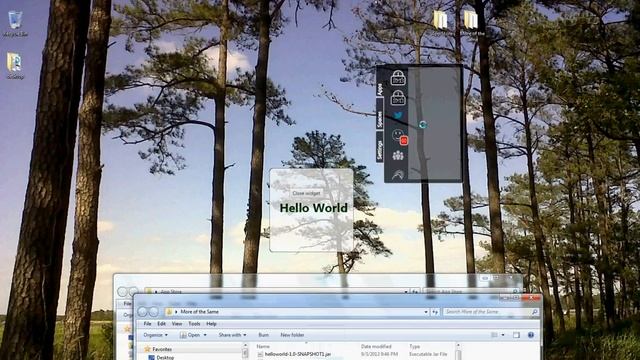Sort by the Name column header

pyautogui.click(x=263, y=347)
